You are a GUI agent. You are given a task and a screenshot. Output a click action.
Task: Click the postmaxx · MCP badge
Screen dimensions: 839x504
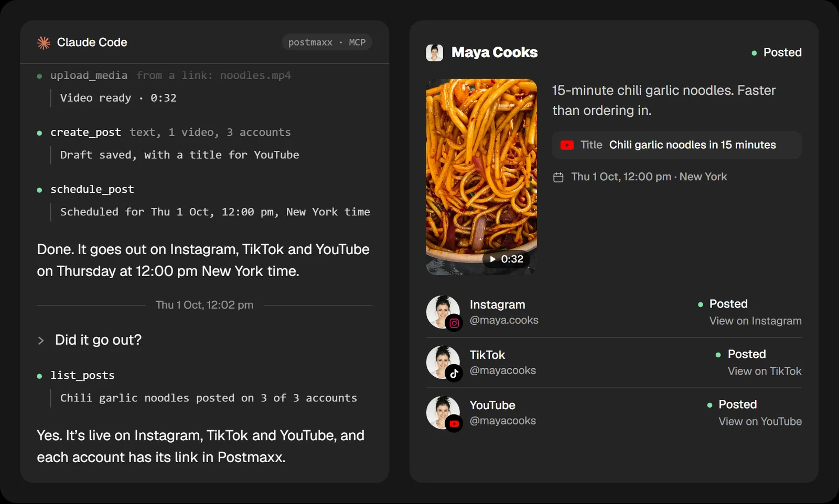click(327, 42)
